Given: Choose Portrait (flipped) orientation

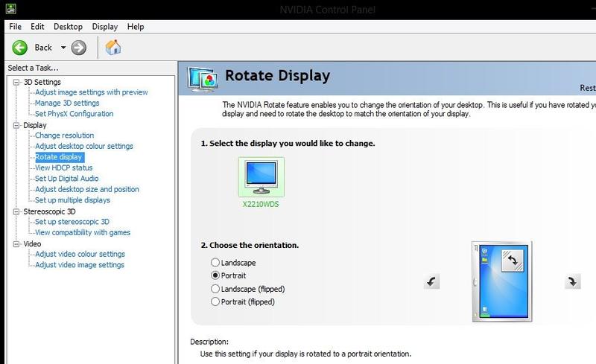Looking at the screenshot, I should coord(215,301).
